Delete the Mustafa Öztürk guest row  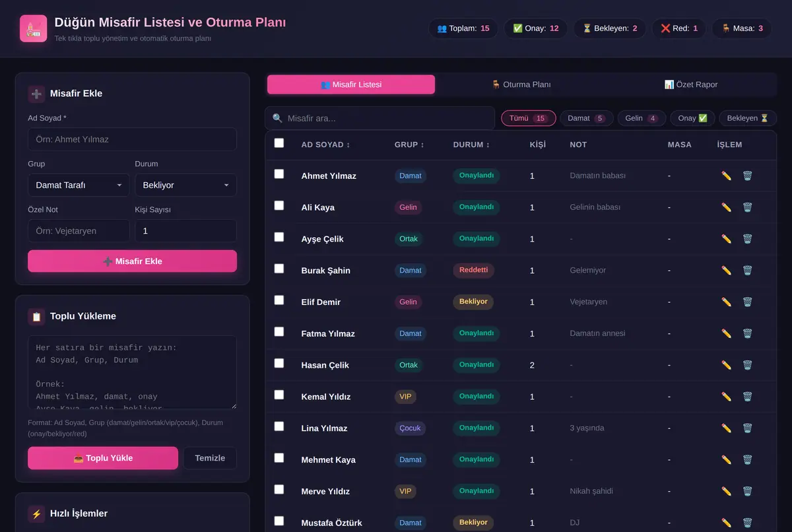pos(747,523)
